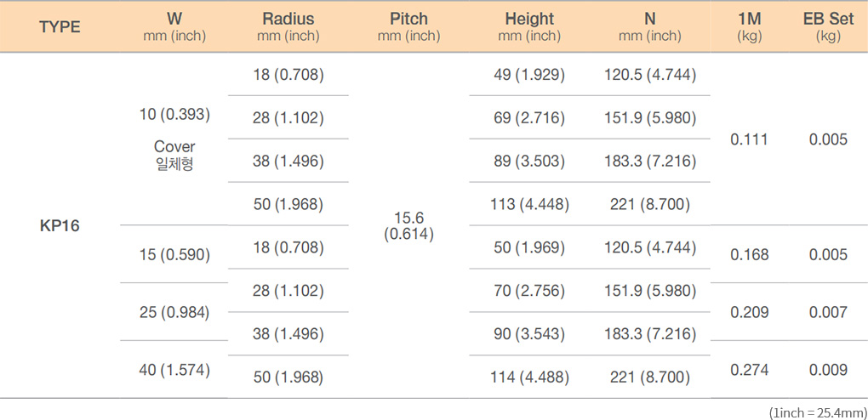Click the 113 (4.448) height value
Screen dimensions: 868x420
[x=529, y=205]
